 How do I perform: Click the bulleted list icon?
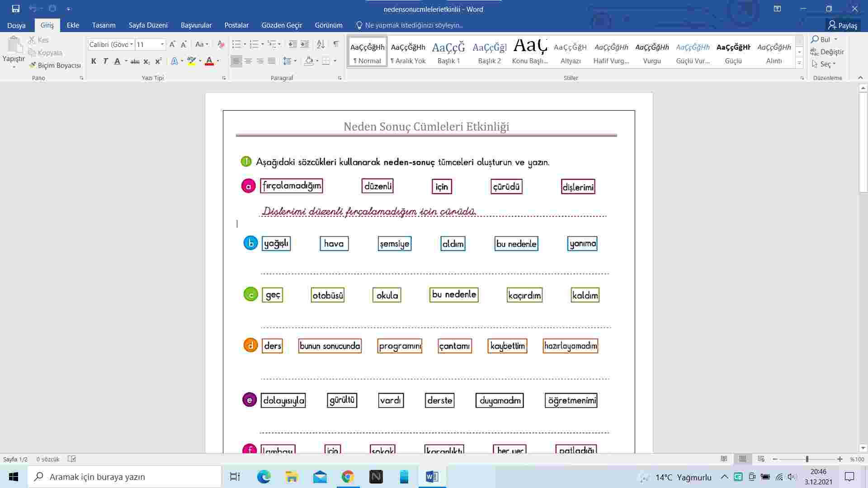(x=236, y=44)
